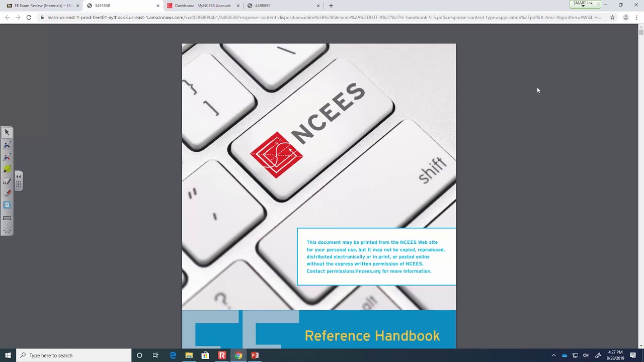Click the 'Type here to search' taskbar box
The height and width of the screenshot is (362, 644).
tap(74, 355)
